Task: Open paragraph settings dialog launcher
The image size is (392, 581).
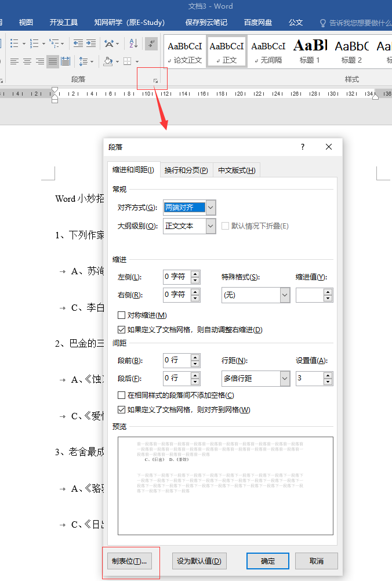Action: [x=155, y=81]
